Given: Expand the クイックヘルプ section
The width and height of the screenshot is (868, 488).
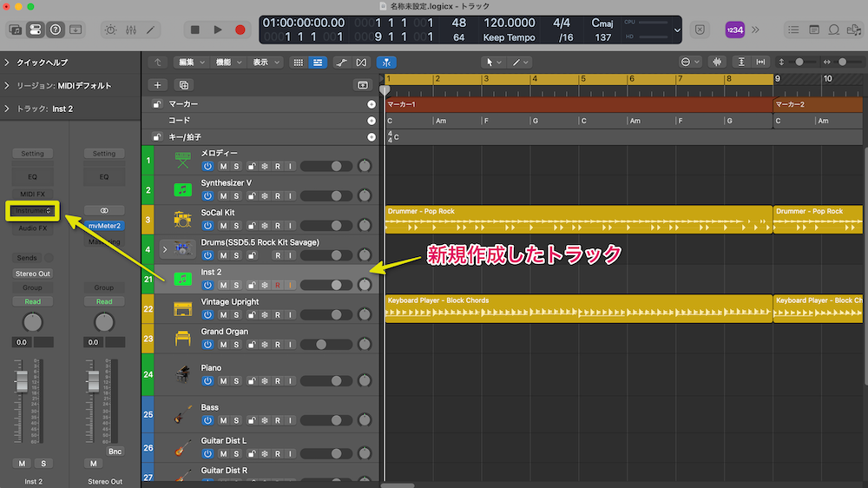Looking at the screenshot, I should coord(7,63).
